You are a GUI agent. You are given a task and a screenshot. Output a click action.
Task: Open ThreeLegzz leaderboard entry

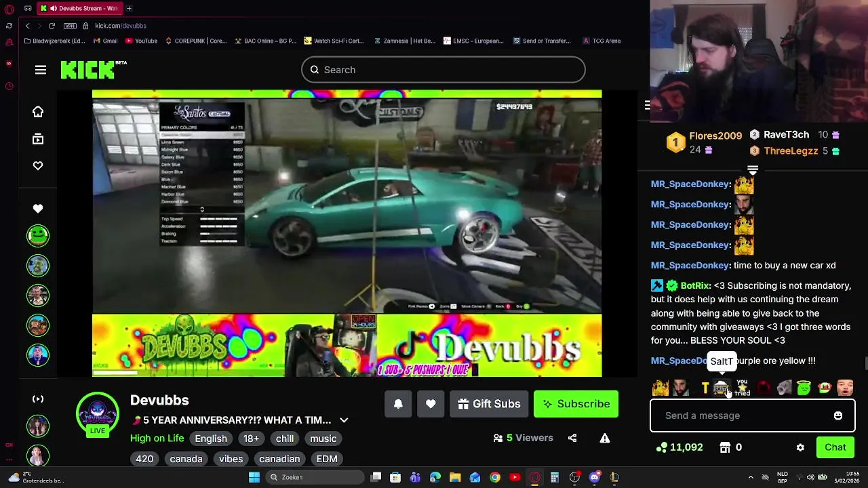pyautogui.click(x=791, y=151)
